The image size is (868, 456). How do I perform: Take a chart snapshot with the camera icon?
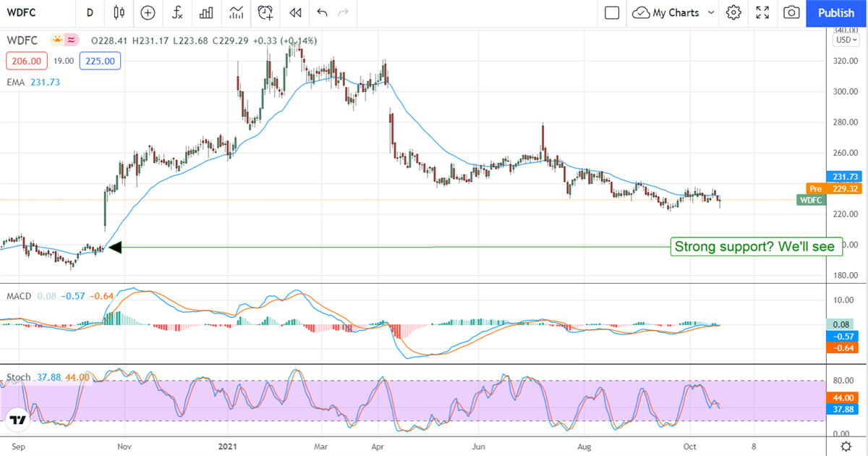(792, 12)
